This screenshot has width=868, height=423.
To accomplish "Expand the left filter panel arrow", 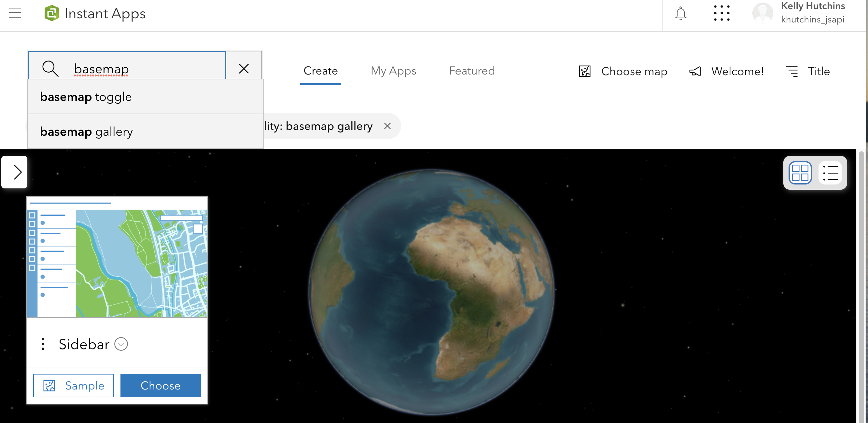I will pyautogui.click(x=15, y=172).
